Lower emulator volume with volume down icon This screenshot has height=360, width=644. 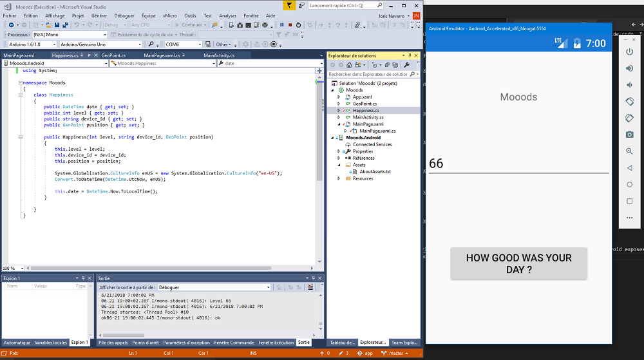[x=629, y=85]
